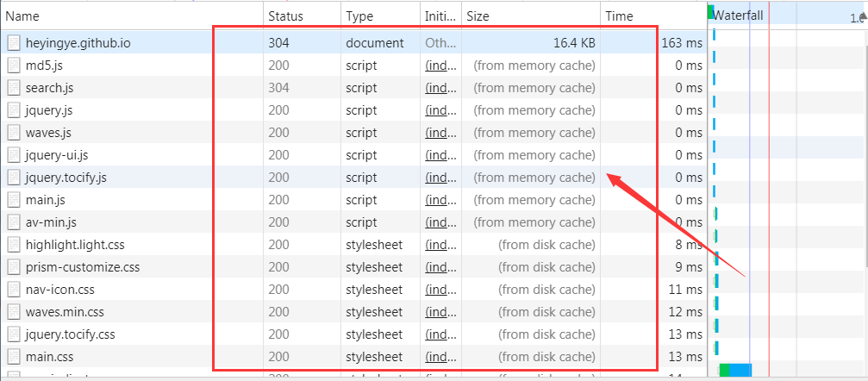Click the Waterfall column header
The width and height of the screenshot is (868, 381).
738,16
